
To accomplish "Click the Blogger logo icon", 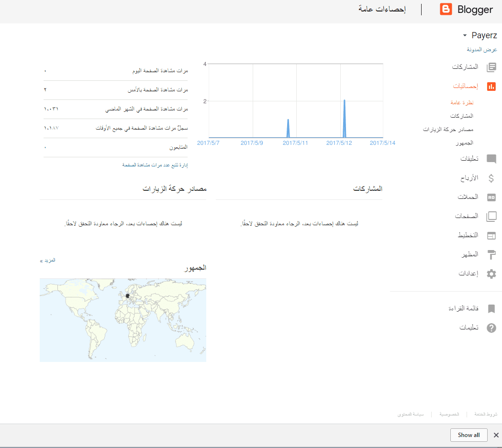I will (446, 10).
